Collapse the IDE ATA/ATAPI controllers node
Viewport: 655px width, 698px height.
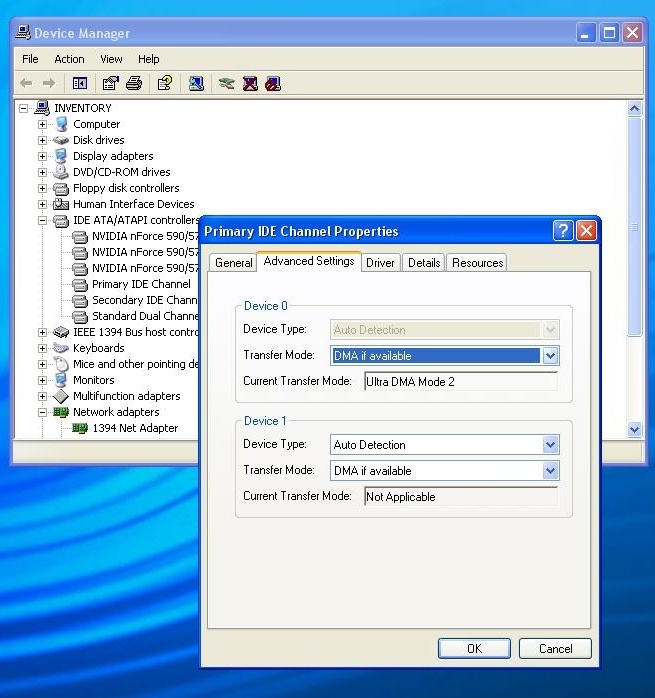(x=42, y=220)
